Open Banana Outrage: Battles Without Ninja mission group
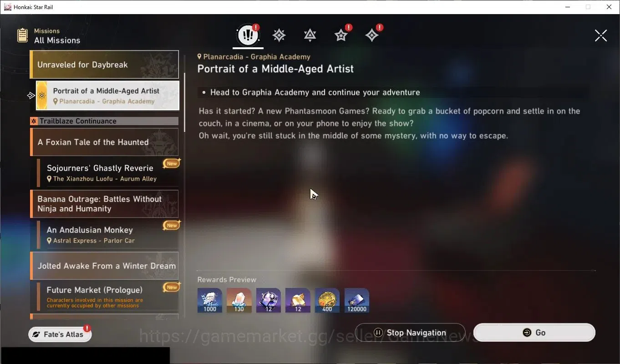 click(104, 204)
